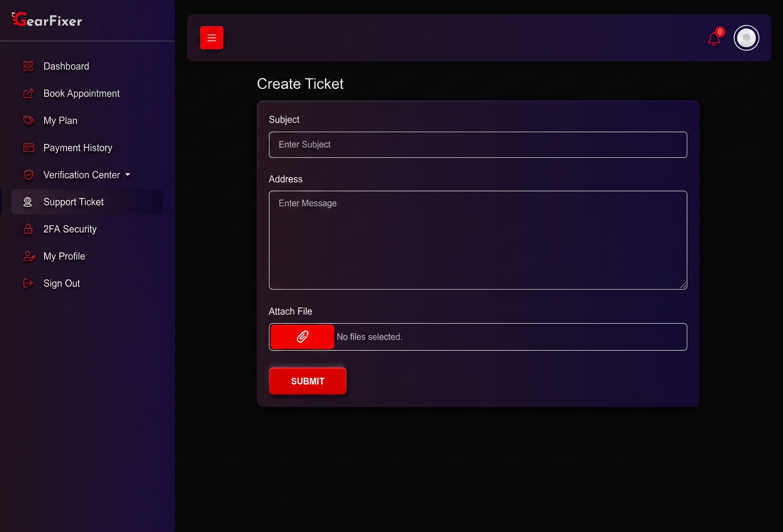This screenshot has width=783, height=532.
Task: Submit the ticket with SUBMIT button
Action: click(308, 381)
